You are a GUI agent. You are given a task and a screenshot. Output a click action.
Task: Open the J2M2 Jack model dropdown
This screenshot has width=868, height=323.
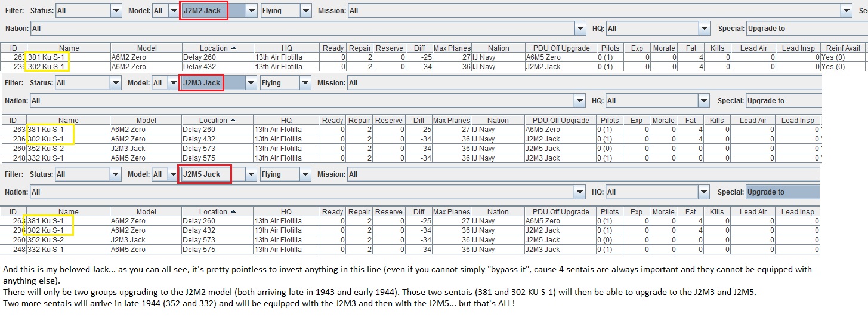[219, 11]
